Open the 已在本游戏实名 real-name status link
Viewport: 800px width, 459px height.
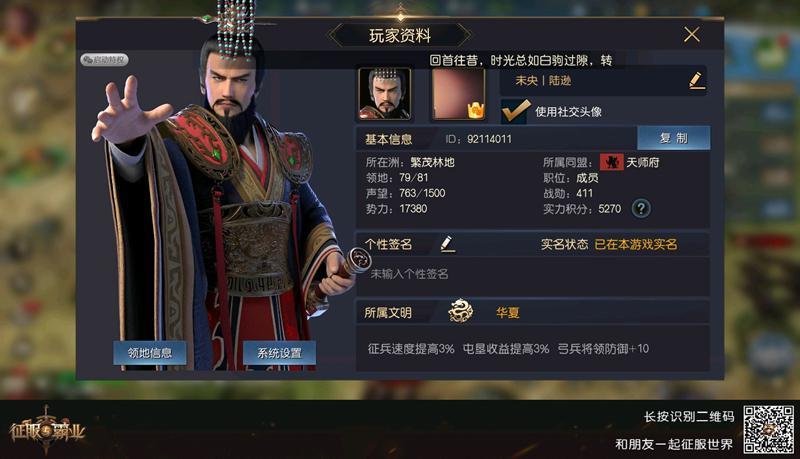click(636, 244)
